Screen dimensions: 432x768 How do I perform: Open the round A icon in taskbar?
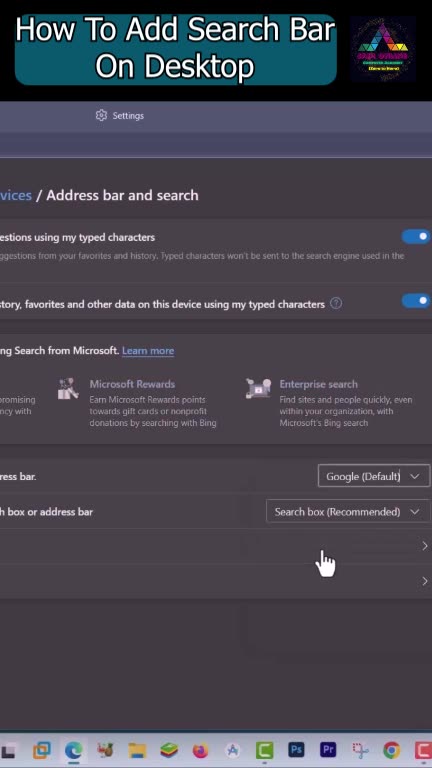tap(233, 750)
